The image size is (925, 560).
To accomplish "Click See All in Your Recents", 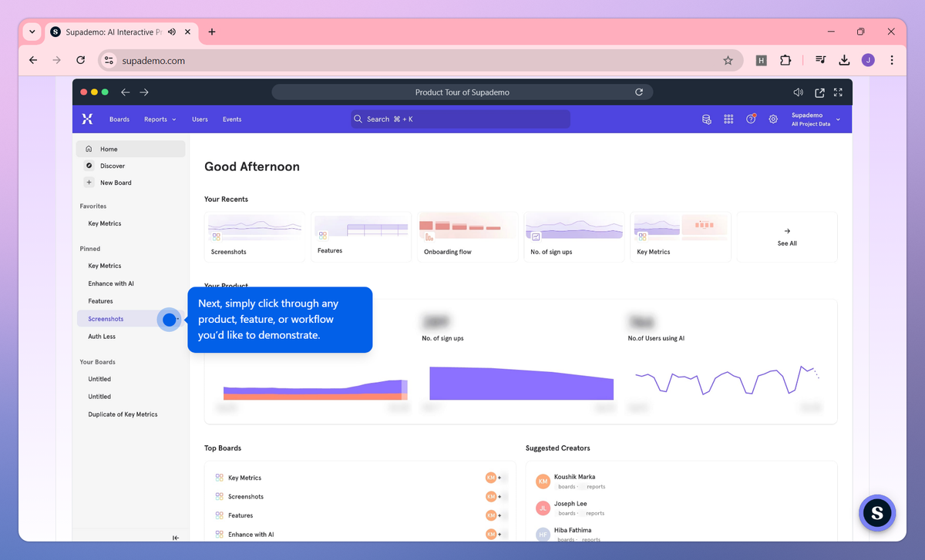I will click(x=787, y=237).
